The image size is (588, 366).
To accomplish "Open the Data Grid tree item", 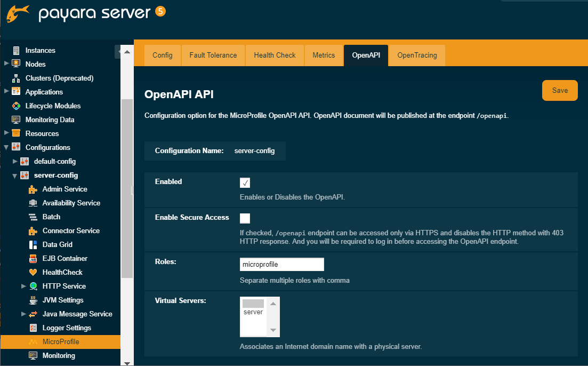I will point(58,245).
